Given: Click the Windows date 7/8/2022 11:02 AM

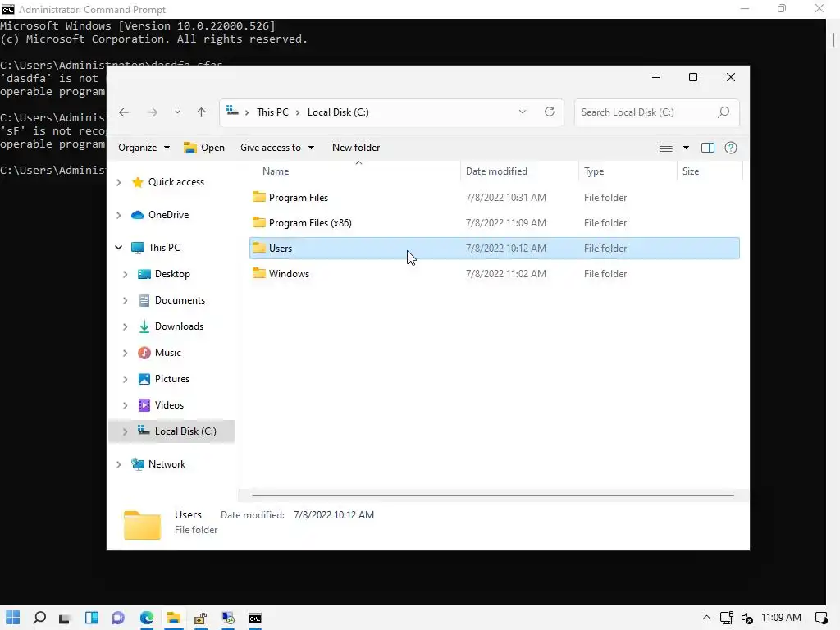Looking at the screenshot, I should point(505,274).
